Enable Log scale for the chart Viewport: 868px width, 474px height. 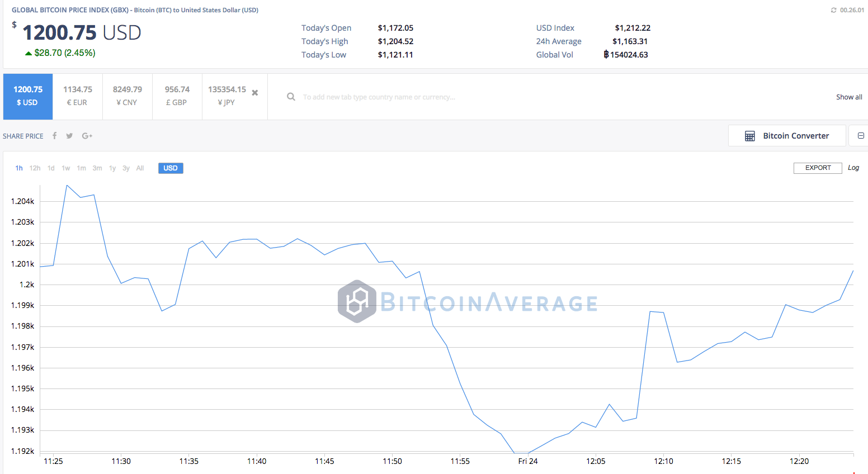853,168
